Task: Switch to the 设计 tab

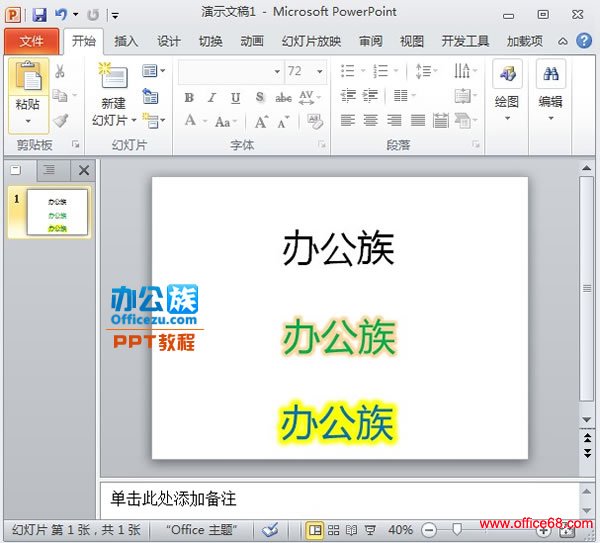Action: pos(168,41)
